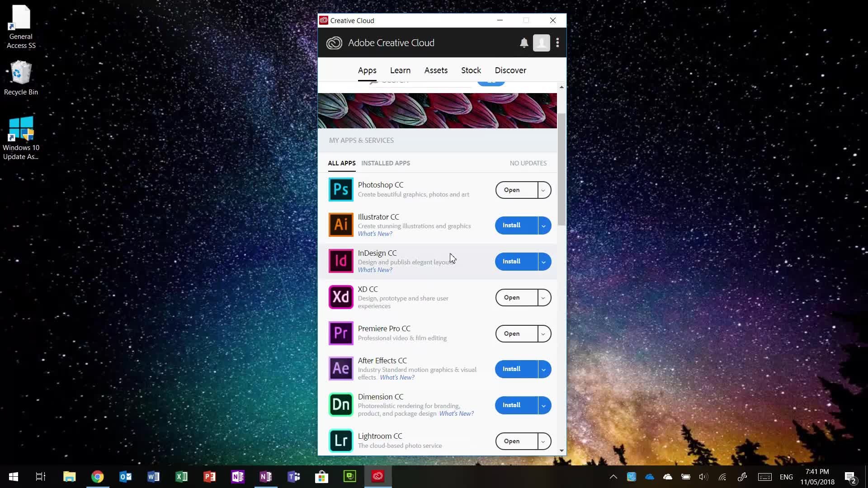868x488 pixels.
Task: Open the Premiere Pro CC app icon
Action: click(x=341, y=333)
